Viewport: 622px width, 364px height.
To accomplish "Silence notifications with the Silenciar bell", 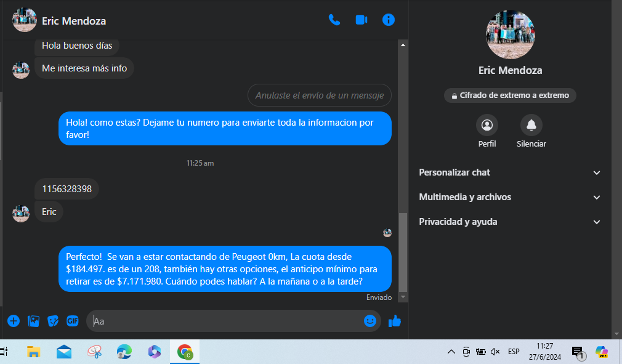I will pos(531,126).
